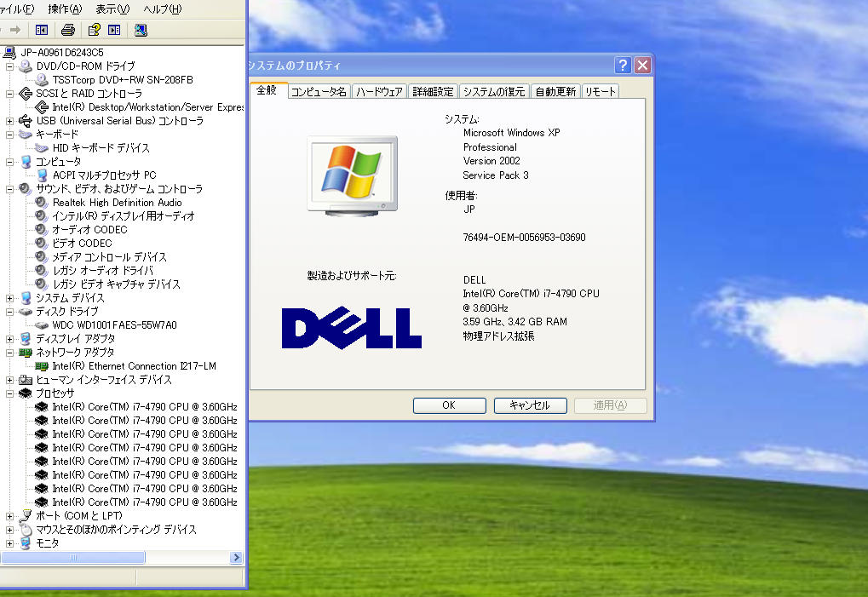The width and height of the screenshot is (868, 597).
Task: Click the printer icon in Device Manager toolbar
Action: 68,30
